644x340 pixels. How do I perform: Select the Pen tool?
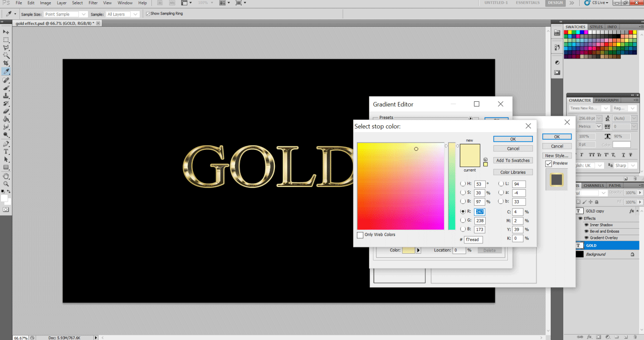click(6, 143)
